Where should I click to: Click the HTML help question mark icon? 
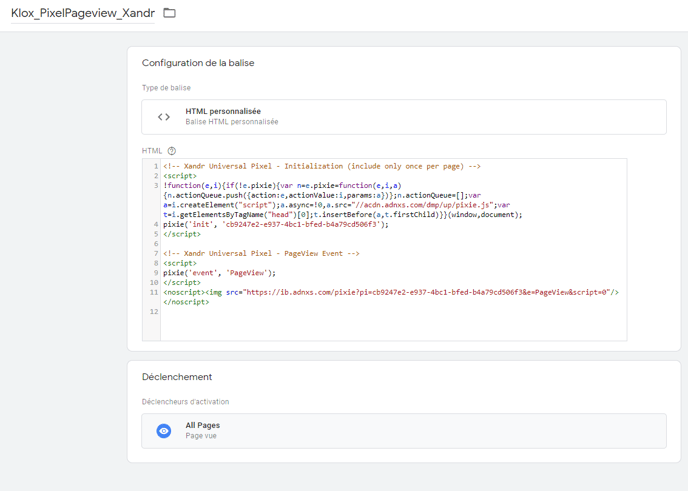pyautogui.click(x=172, y=151)
